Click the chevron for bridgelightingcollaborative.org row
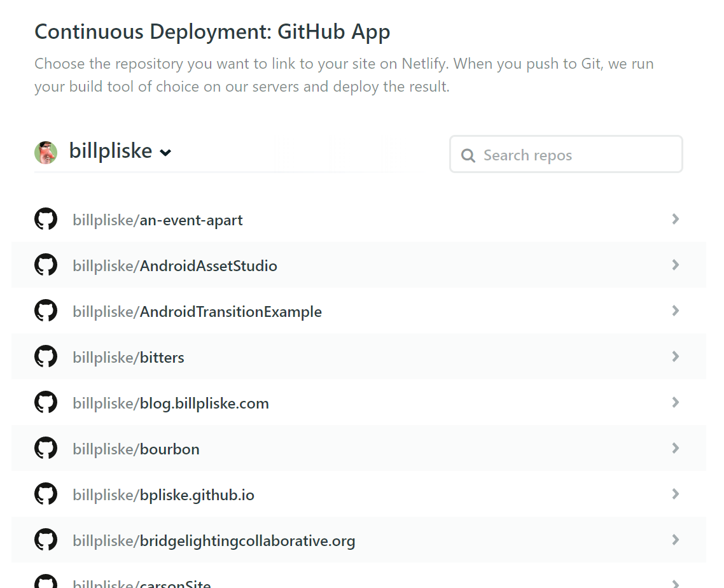 [676, 540]
